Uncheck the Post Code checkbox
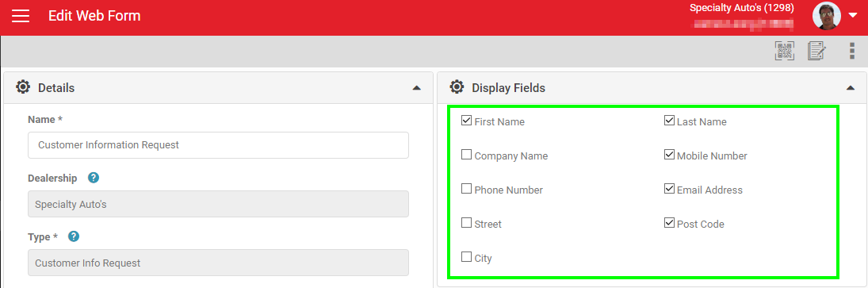 (669, 223)
